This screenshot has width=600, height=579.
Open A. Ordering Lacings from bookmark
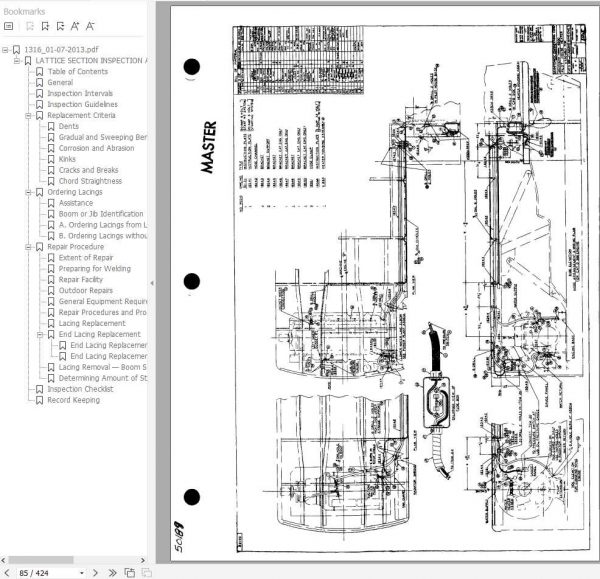tap(103, 225)
